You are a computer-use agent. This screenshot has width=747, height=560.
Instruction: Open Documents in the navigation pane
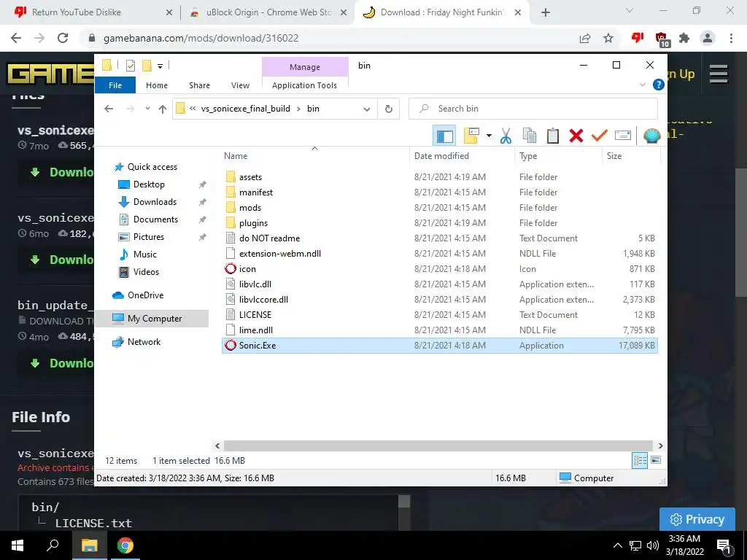coord(155,219)
